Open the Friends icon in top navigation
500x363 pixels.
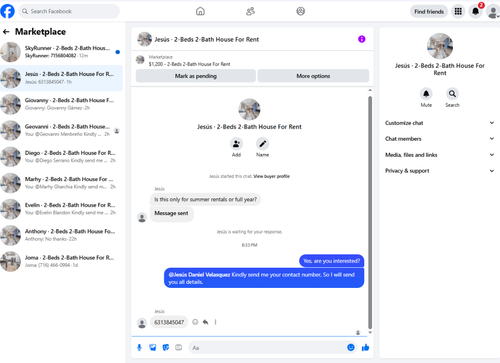coord(250,11)
